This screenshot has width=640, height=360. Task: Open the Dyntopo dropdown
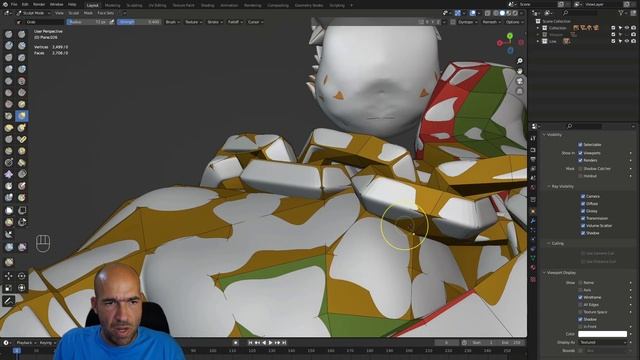[467, 22]
